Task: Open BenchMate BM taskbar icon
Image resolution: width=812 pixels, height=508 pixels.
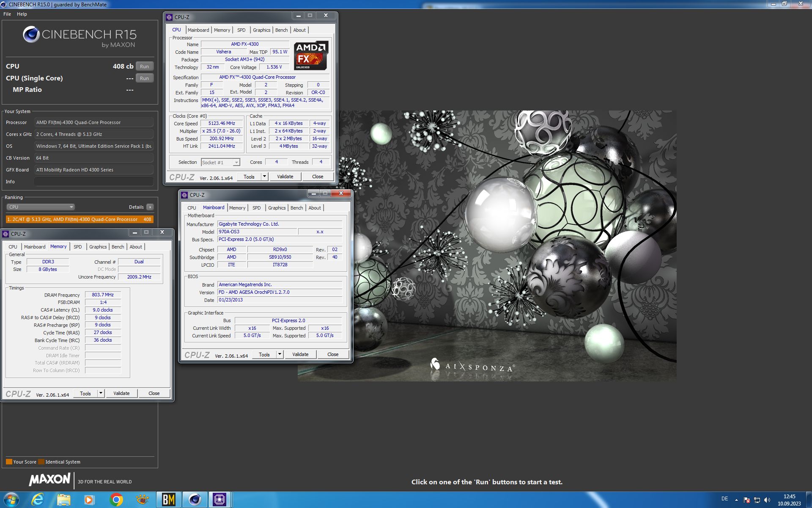Action: (x=168, y=500)
